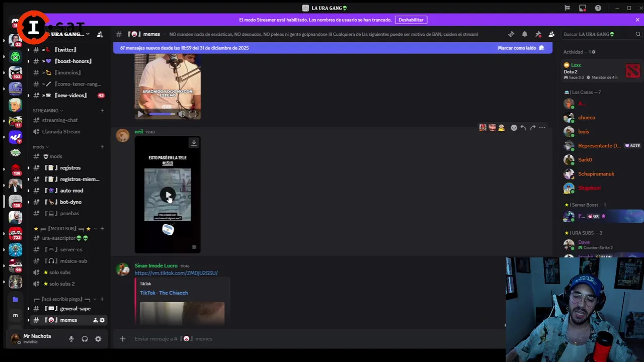Image resolution: width=644 pixels, height=362 pixels.
Task: Open the Threads icon in channel header
Action: (511, 34)
